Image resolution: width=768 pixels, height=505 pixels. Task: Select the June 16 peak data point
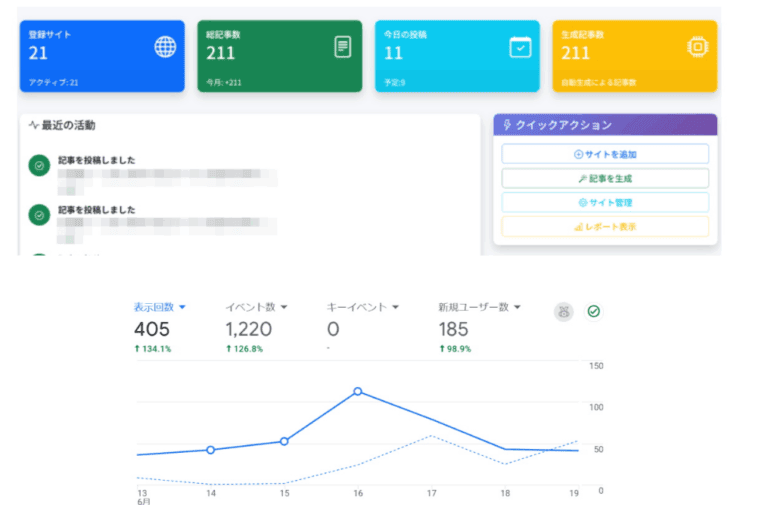(x=358, y=392)
